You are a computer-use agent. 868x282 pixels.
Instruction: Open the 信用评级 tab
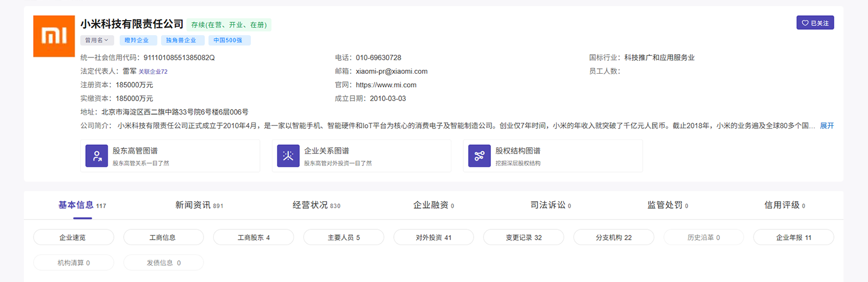pos(784,205)
